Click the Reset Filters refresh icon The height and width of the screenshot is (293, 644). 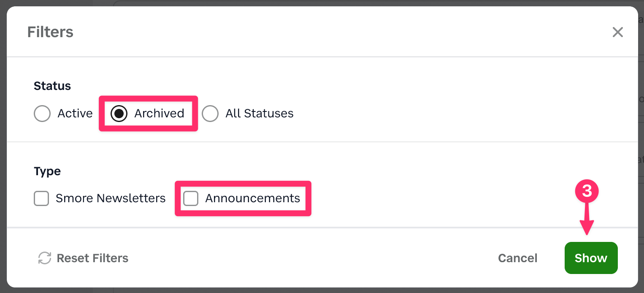pos(44,258)
